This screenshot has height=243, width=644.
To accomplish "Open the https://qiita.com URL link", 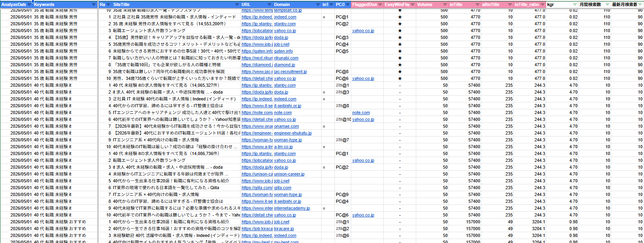I will pos(257,188).
